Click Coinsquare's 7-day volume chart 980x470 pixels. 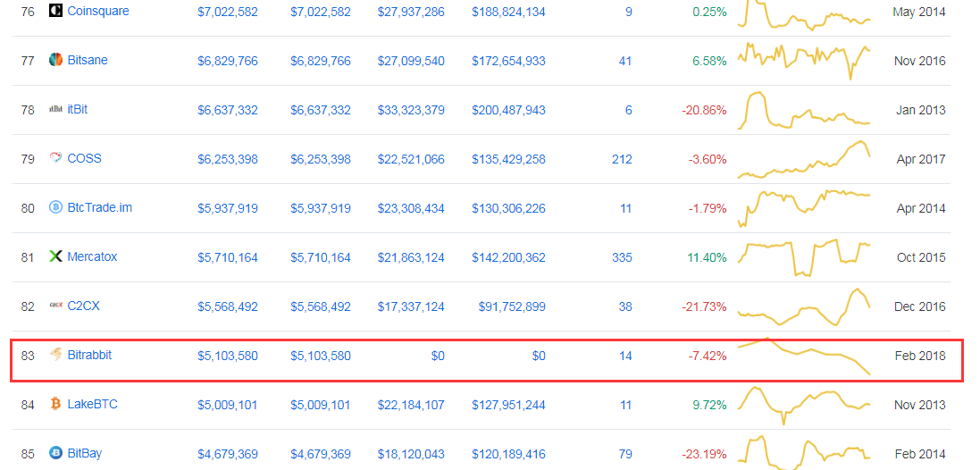pyautogui.click(x=804, y=13)
